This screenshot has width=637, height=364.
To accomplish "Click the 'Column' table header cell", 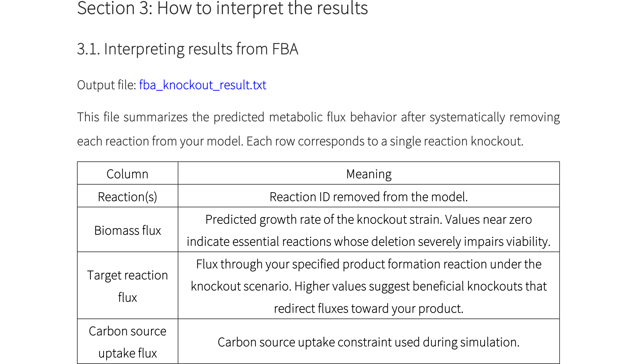I will point(127,174).
